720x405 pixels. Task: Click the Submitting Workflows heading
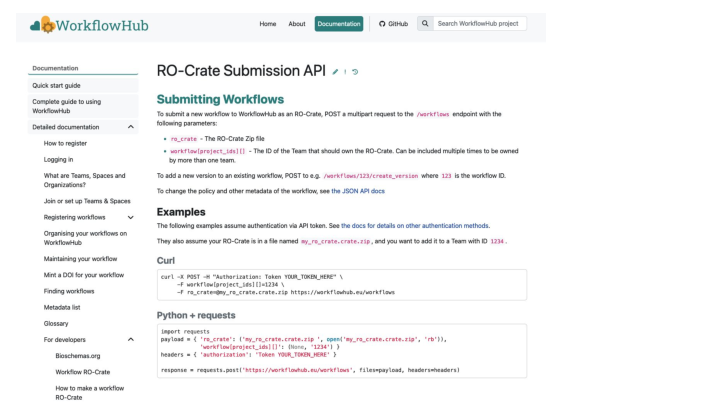(x=220, y=99)
